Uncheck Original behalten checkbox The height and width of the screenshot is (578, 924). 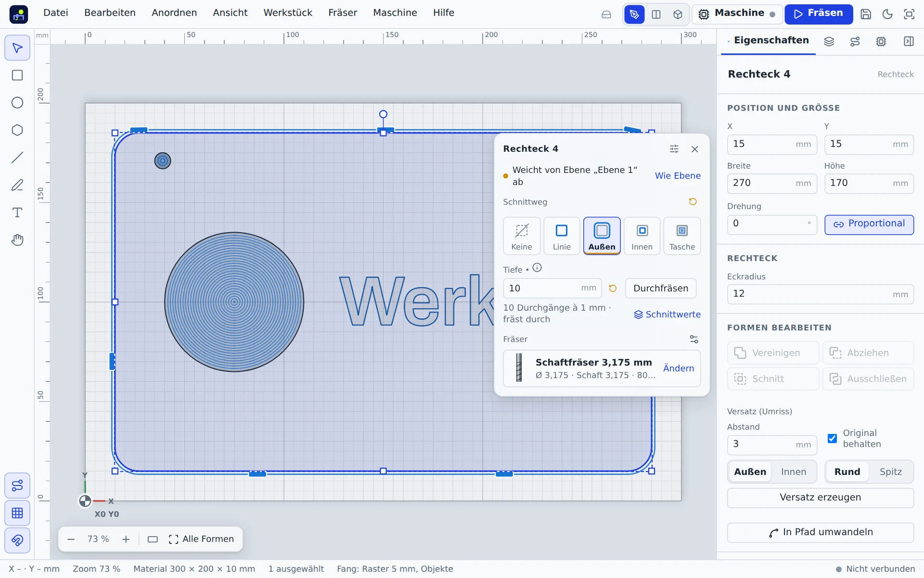[832, 438]
